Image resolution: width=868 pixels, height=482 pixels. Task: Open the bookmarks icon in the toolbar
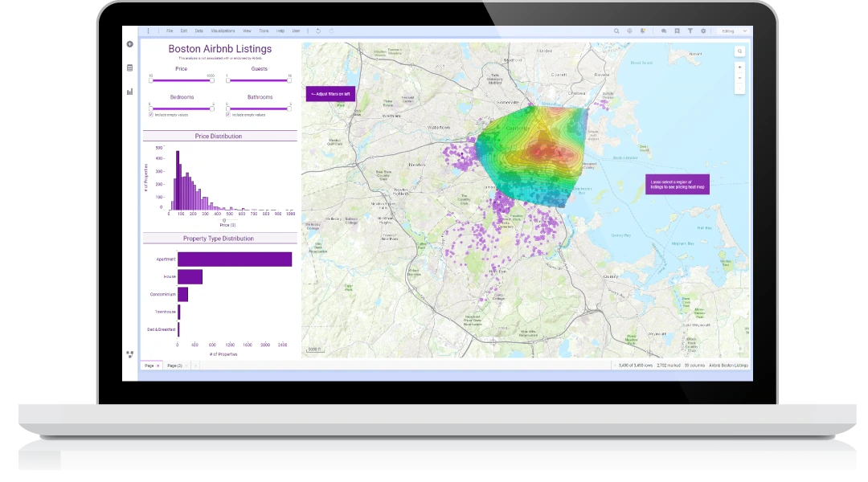pyautogui.click(x=677, y=31)
